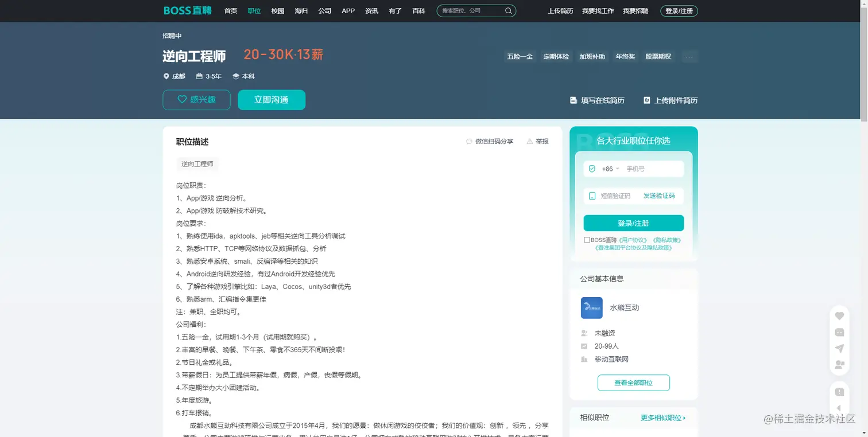
Task: Go to 首页 in the navigation
Action: pos(231,11)
